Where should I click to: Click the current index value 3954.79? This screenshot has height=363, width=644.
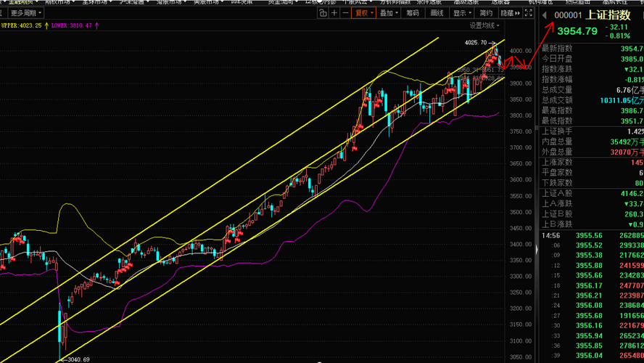click(577, 31)
